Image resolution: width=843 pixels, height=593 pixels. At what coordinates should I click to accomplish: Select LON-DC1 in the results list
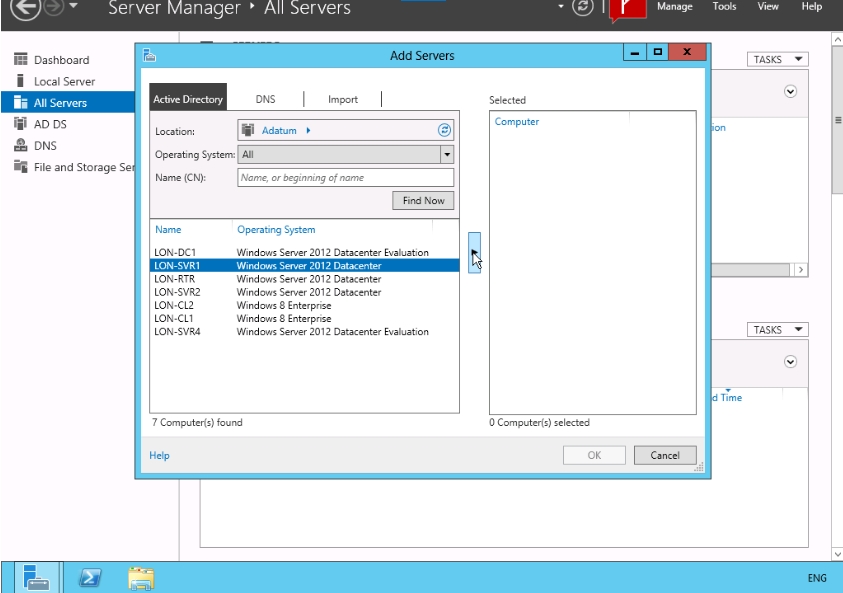pos(304,252)
